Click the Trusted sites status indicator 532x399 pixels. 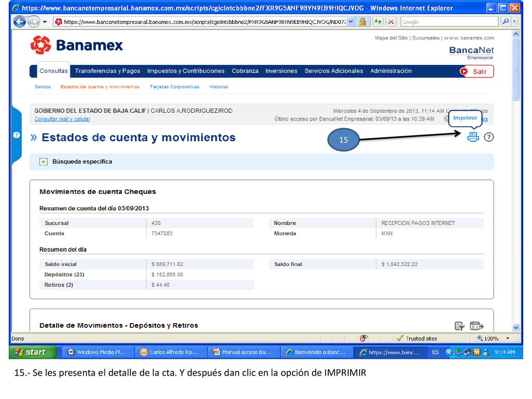click(417, 338)
